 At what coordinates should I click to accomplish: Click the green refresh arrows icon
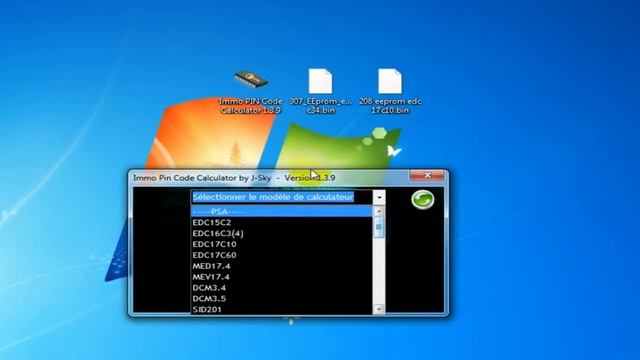click(x=422, y=200)
